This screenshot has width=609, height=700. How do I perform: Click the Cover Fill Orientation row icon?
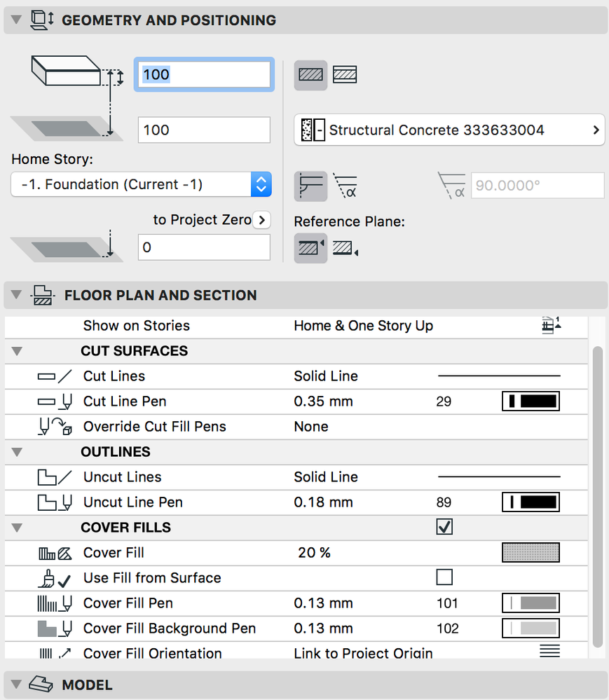coord(55,654)
